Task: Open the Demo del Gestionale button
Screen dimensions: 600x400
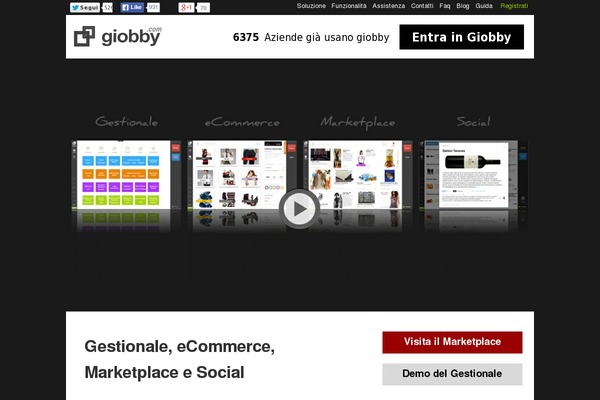Action: point(452,374)
